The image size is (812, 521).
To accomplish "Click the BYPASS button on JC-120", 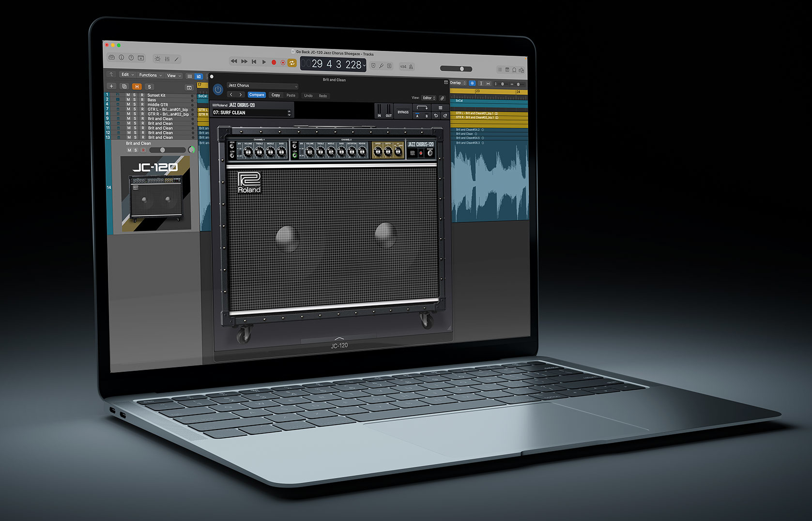I will [403, 112].
